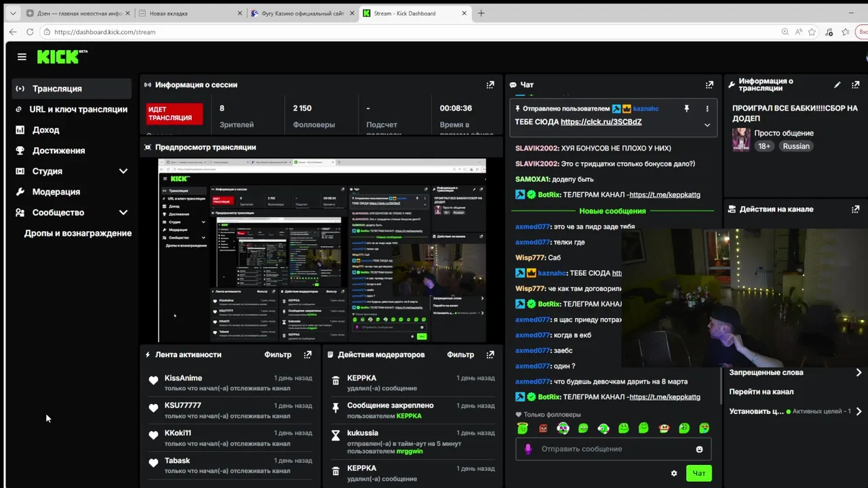Click the browser address bar URL
This screenshot has width=868, height=488.
click(105, 32)
